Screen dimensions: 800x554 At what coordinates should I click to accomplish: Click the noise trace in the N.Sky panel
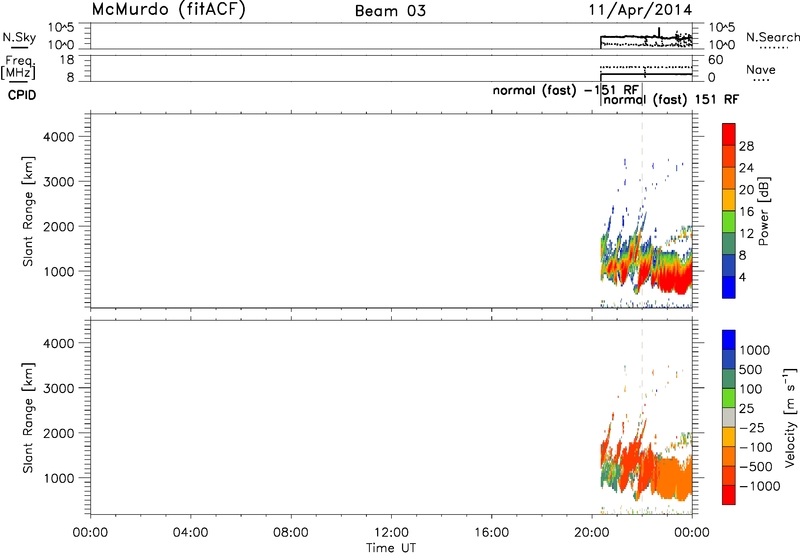[646, 37]
